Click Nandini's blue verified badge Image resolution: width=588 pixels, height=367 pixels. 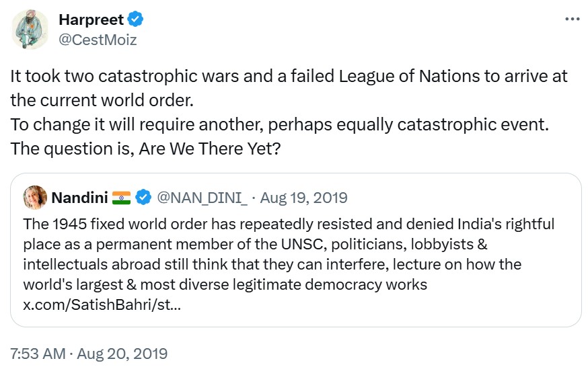tap(143, 198)
